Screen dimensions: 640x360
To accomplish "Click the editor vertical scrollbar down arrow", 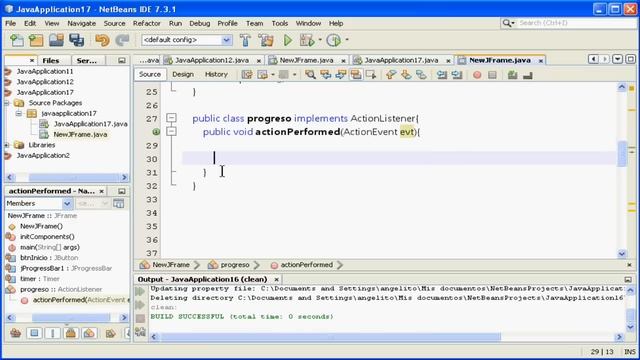I will click(622, 254).
